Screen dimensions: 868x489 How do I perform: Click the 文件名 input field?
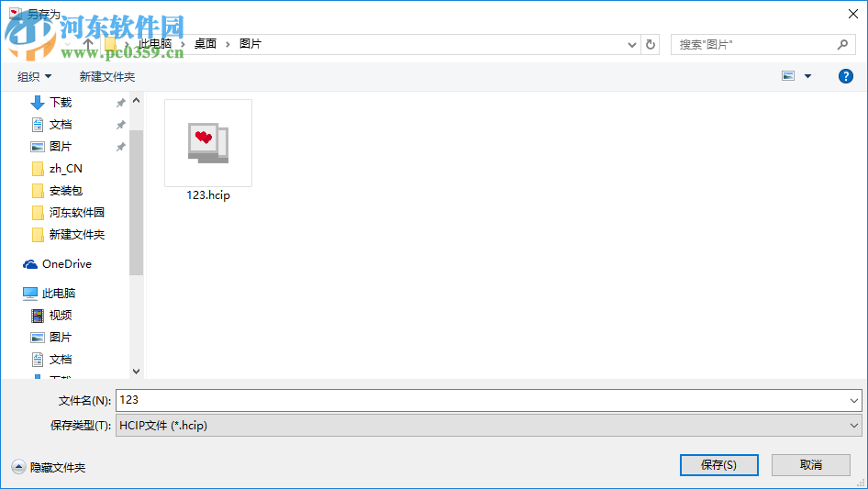click(482, 400)
